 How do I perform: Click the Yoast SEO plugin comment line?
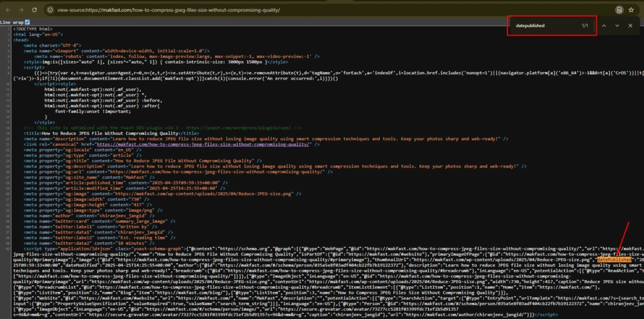click(x=162, y=128)
